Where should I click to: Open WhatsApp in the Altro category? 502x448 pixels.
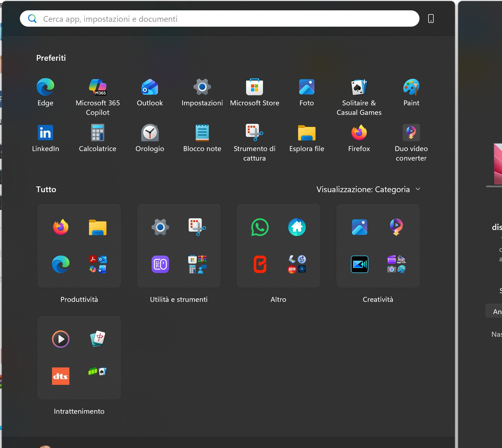260,227
